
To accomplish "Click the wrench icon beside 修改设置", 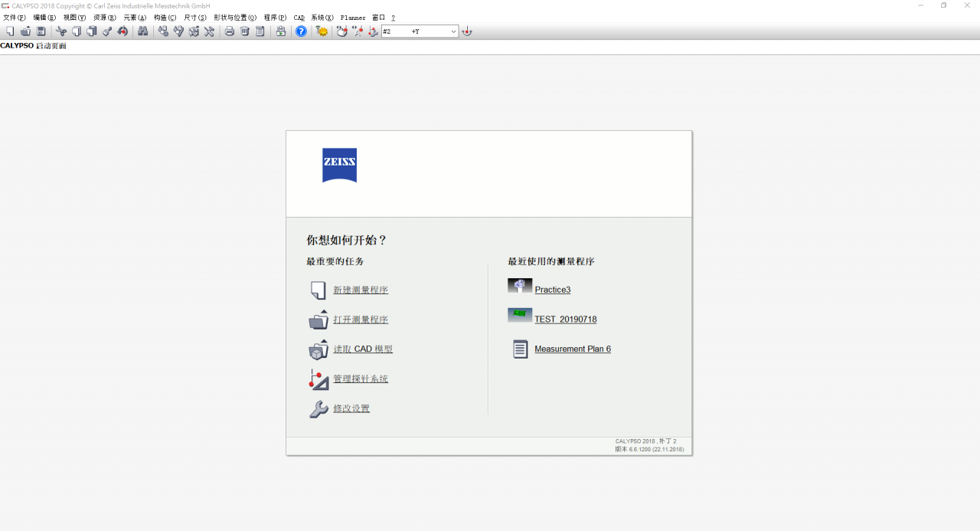I will pos(318,409).
